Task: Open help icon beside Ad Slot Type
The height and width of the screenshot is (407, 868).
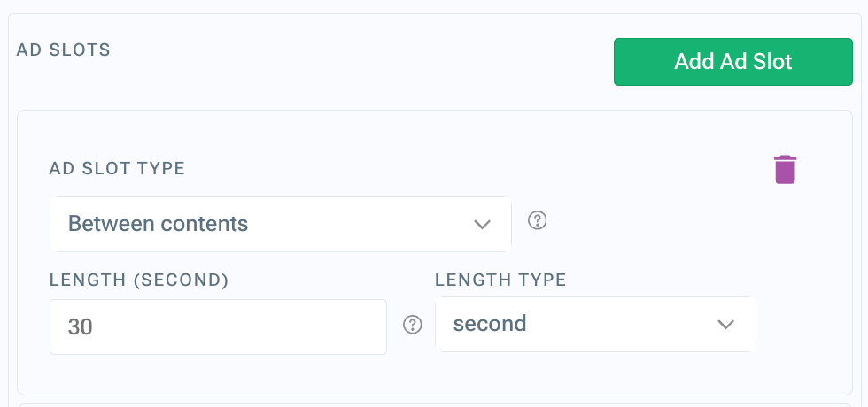Action: (x=537, y=220)
